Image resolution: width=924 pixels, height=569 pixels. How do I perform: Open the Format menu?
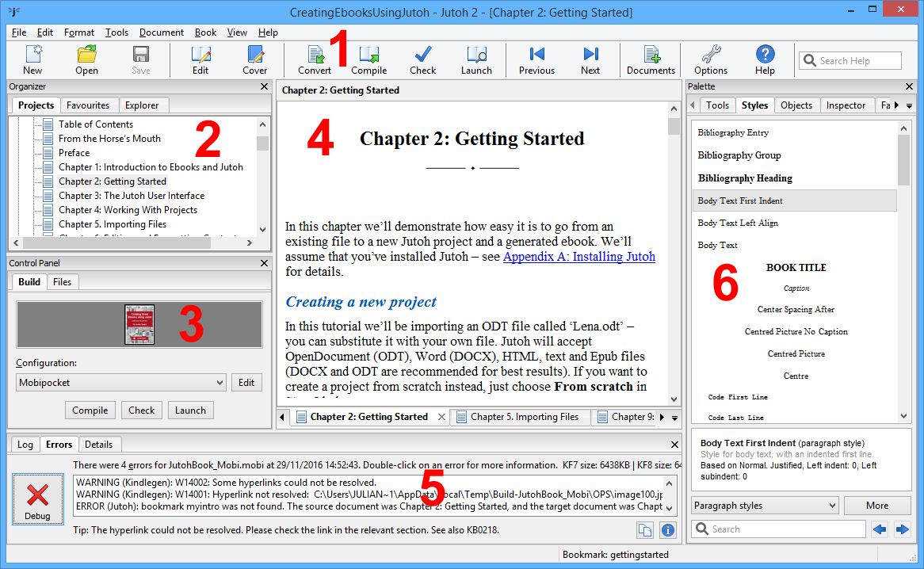pos(79,32)
